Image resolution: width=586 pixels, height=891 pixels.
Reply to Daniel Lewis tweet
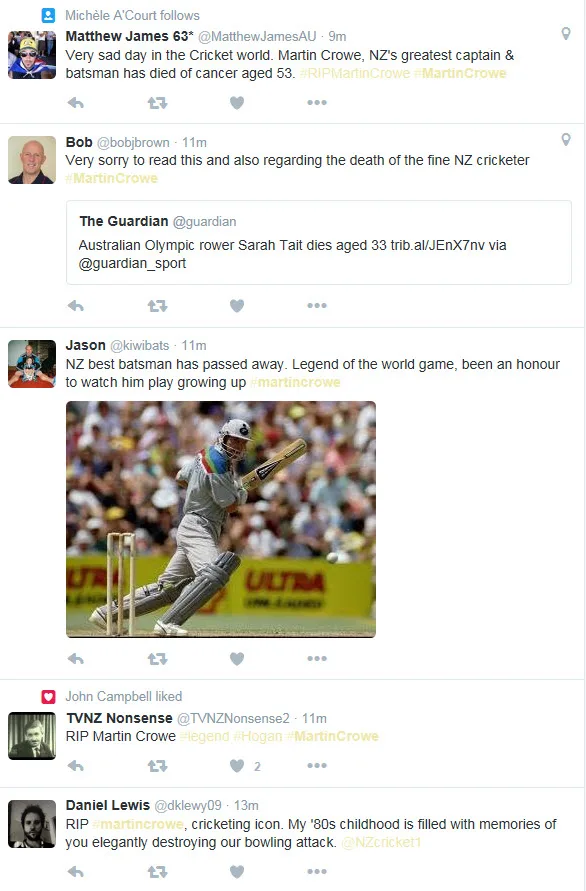point(76,872)
